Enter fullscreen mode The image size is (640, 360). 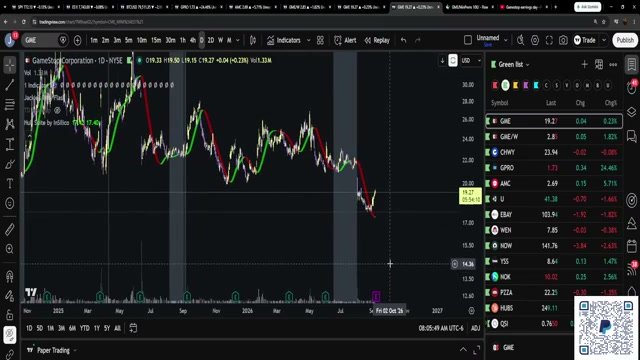(x=549, y=40)
